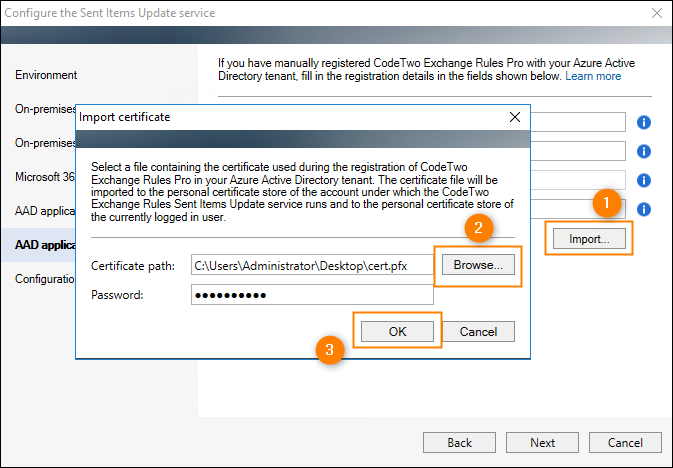Click the info icon beside the third field

pos(644,180)
